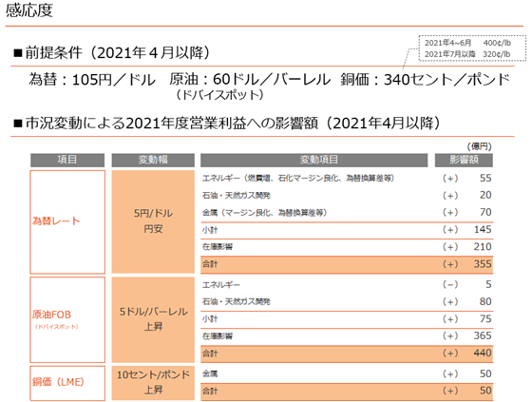This screenshot has width=532, height=402.
Task: Click the 5円/ドル 円安 orange cell
Action: pyautogui.click(x=153, y=221)
